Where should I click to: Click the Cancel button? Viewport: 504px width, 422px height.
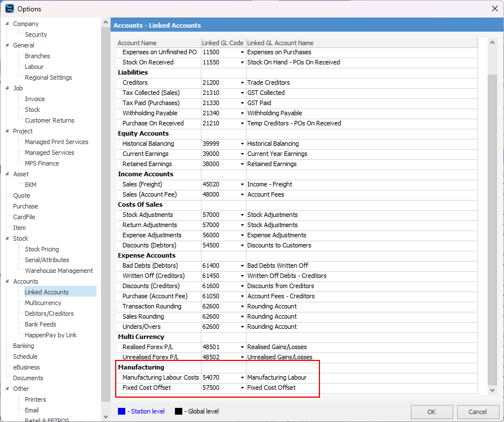pyautogui.click(x=478, y=411)
